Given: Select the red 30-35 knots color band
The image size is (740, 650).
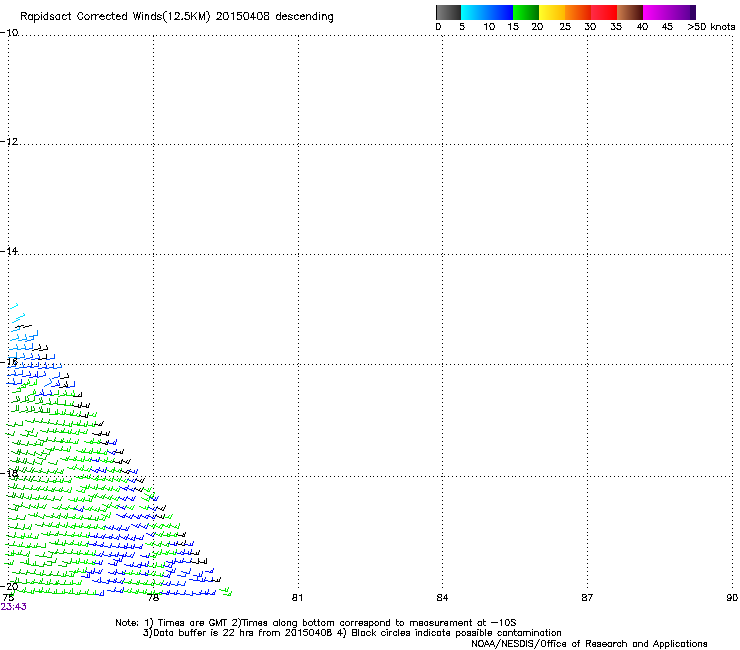Looking at the screenshot, I should pyautogui.click(x=604, y=12).
